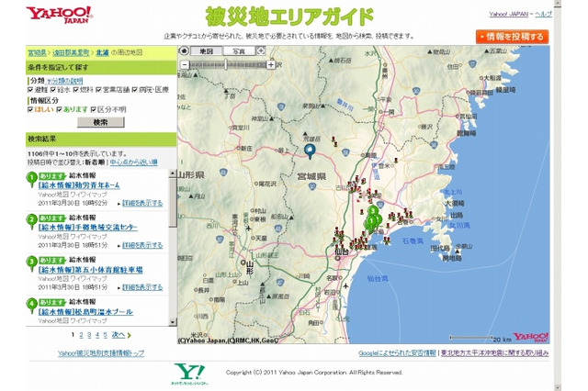Click green map marker number 1

click(371, 222)
